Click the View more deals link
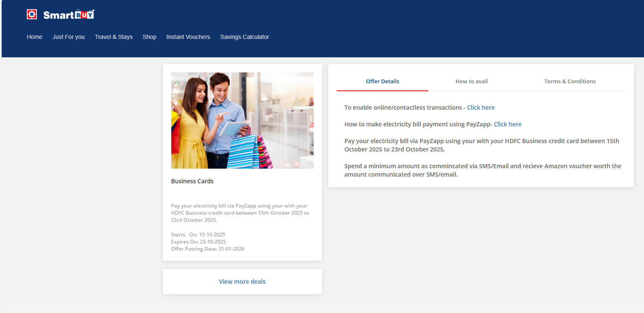The width and height of the screenshot is (644, 313). pos(242,282)
